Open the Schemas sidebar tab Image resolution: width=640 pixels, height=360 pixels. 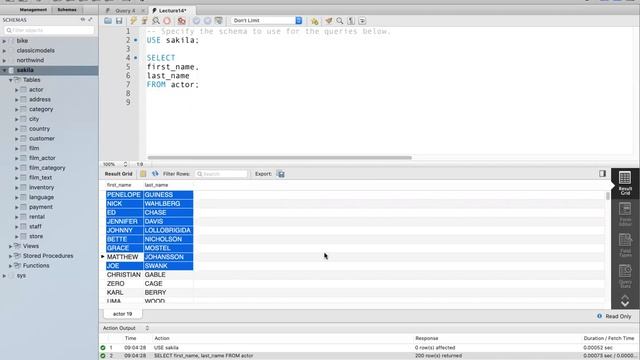pos(67,9)
